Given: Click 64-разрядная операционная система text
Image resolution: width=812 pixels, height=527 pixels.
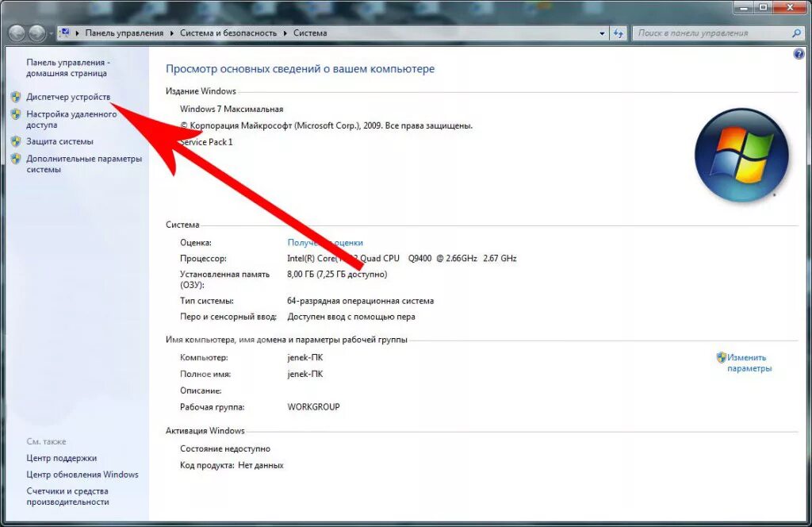Looking at the screenshot, I should tap(361, 301).
